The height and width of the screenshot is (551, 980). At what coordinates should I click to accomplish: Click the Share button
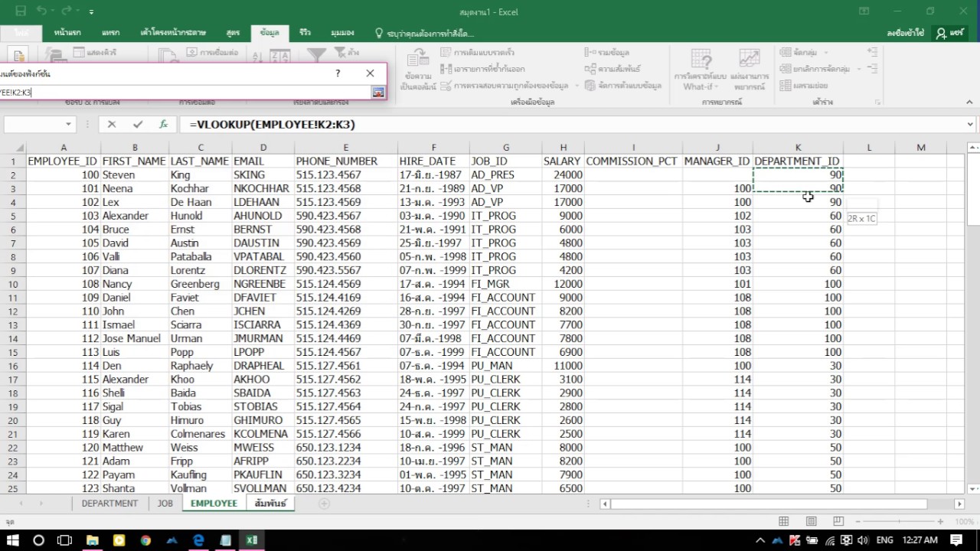coord(949,34)
